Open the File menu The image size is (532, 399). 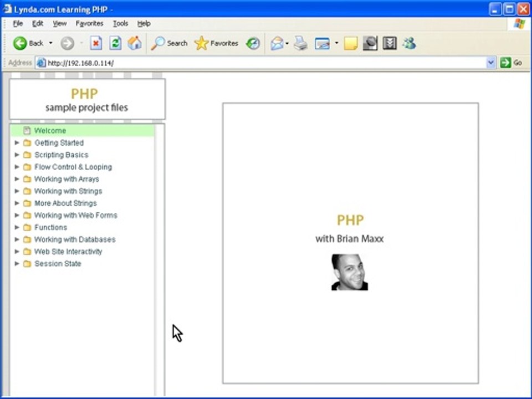18,23
